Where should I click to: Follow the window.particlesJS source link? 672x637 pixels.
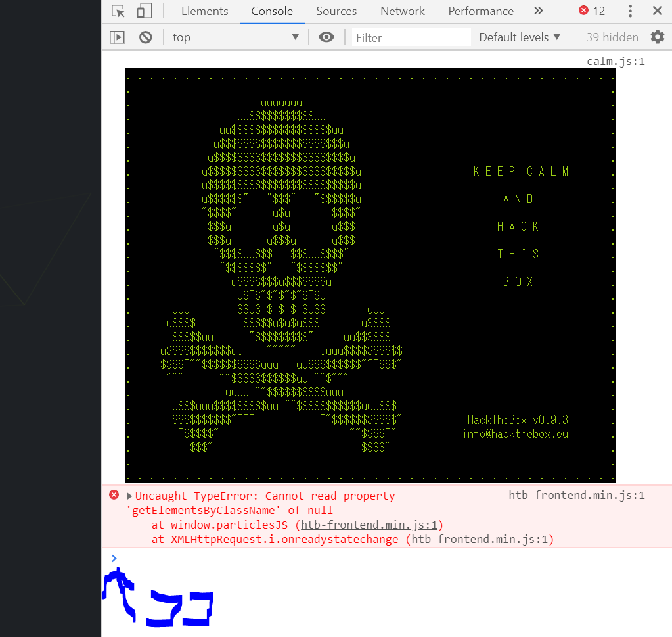click(x=369, y=525)
